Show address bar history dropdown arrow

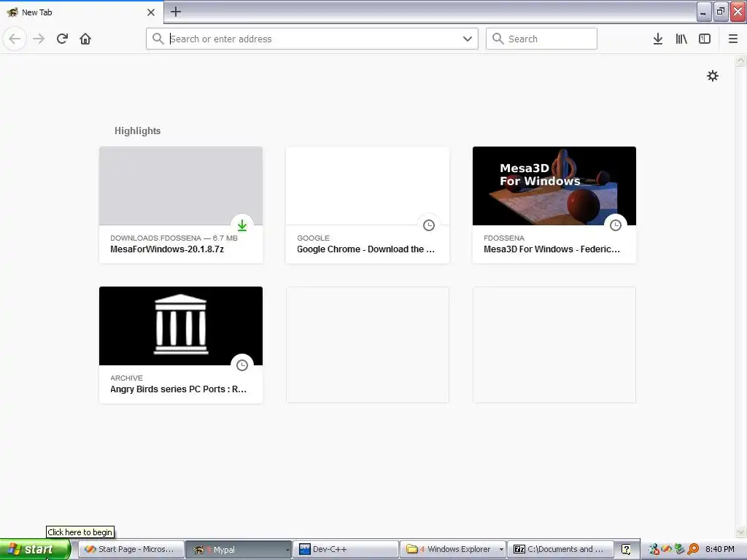(x=468, y=39)
